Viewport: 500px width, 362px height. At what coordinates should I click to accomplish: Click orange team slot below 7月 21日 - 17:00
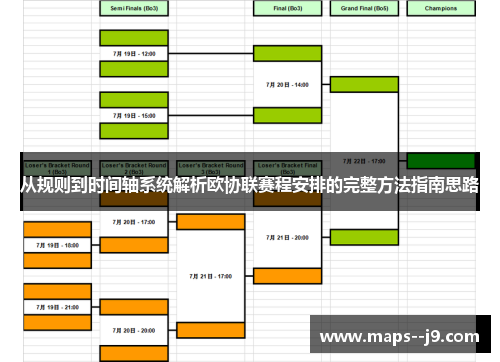pyautogui.click(x=211, y=330)
